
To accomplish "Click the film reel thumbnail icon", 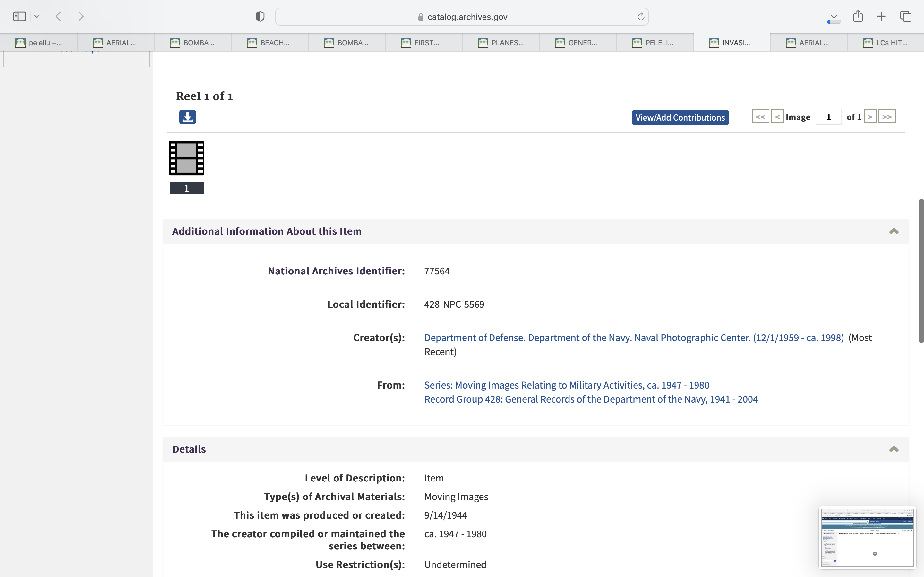I will tap(187, 158).
